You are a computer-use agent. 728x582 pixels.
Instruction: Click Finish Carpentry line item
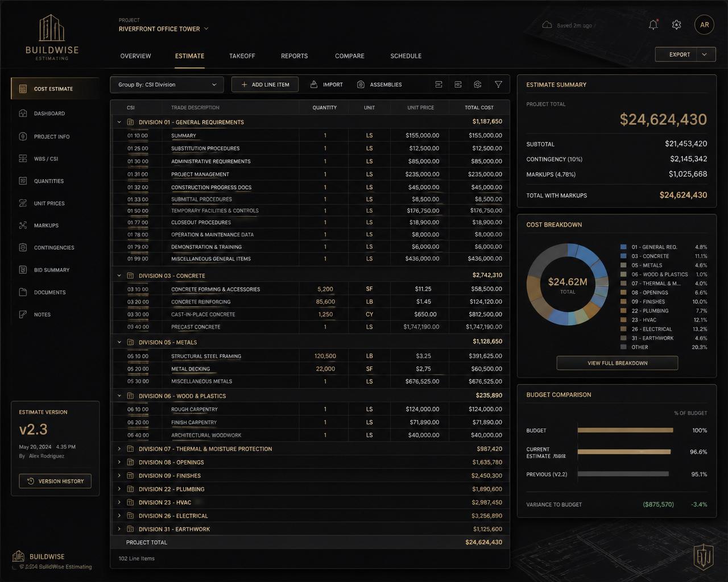tap(194, 422)
